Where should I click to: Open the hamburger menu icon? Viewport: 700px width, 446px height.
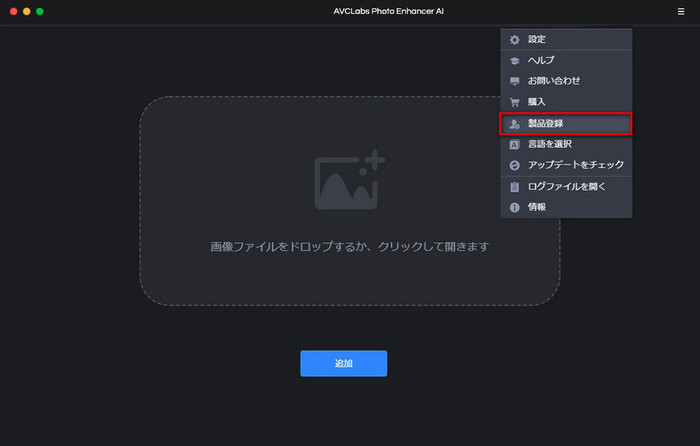(681, 12)
